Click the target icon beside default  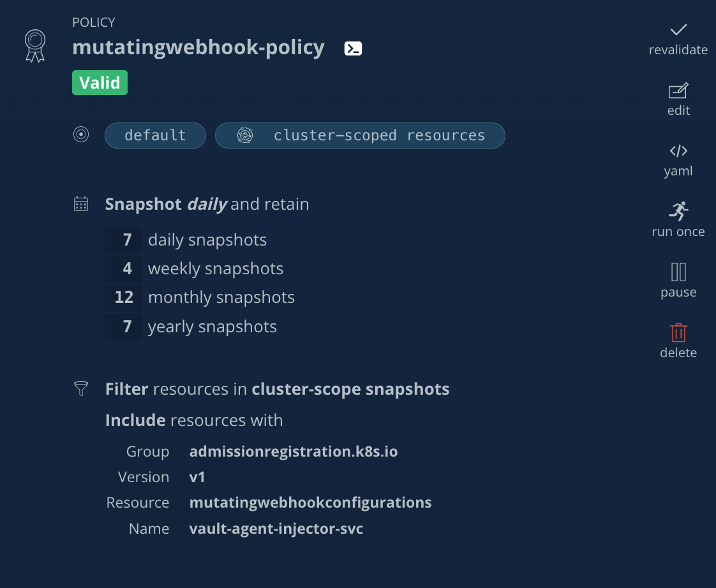[81, 135]
